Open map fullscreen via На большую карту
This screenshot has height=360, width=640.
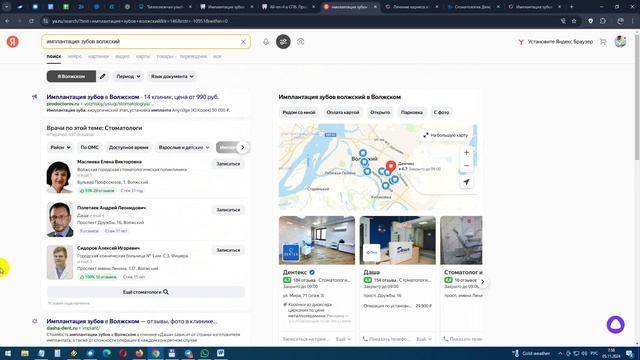click(x=445, y=135)
